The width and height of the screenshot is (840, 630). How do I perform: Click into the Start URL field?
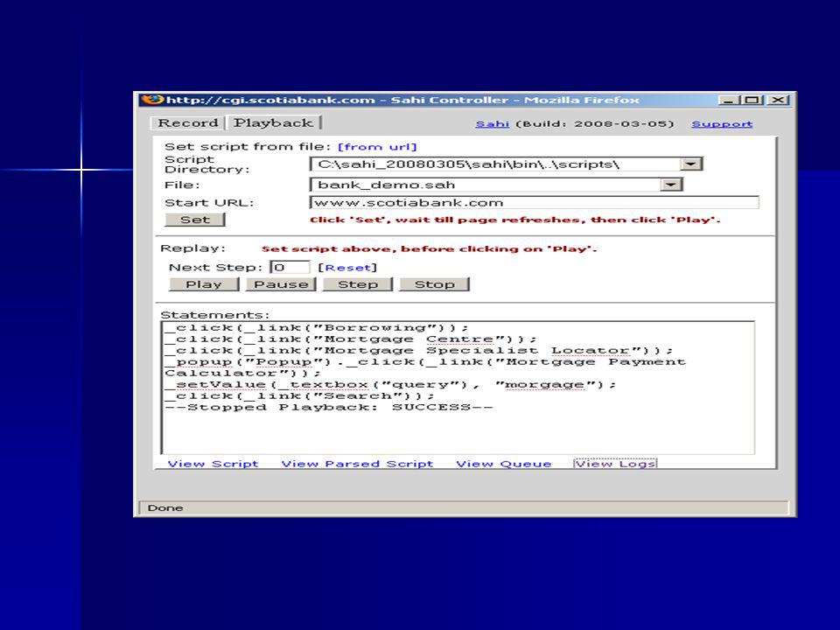(534, 202)
